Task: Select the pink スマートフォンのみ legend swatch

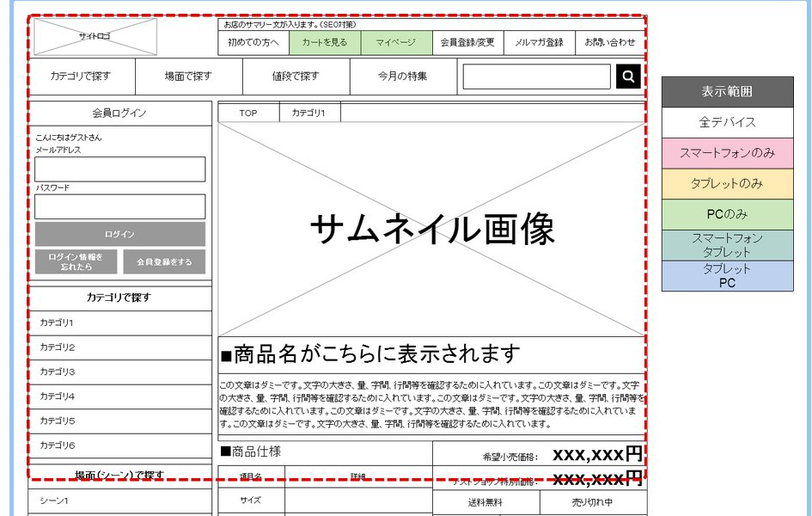Action: point(727,153)
